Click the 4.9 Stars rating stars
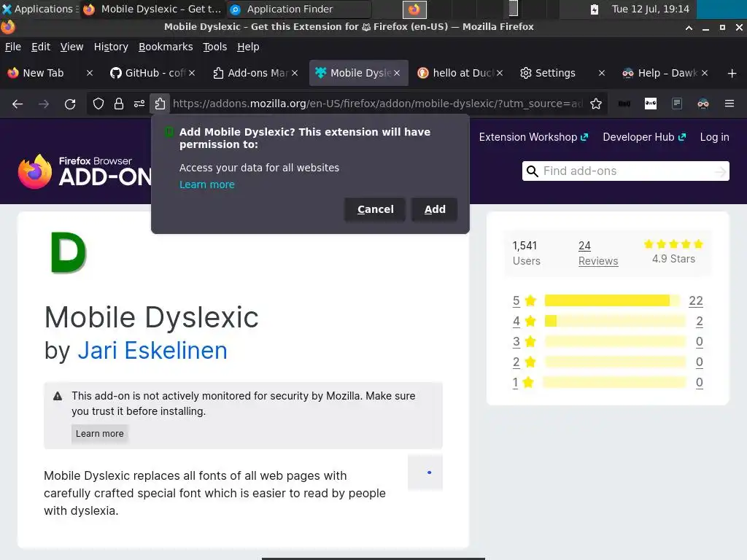 [x=673, y=244]
